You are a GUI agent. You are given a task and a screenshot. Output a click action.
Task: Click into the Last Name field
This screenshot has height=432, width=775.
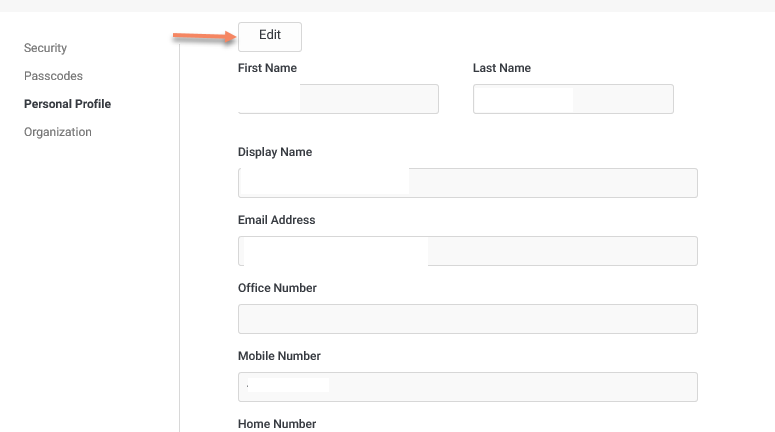[x=622, y=99]
